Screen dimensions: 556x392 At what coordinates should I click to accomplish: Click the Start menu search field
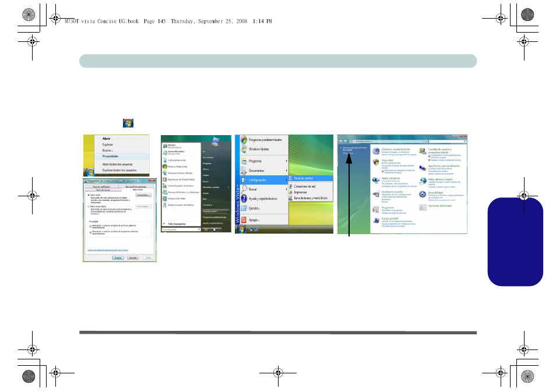click(x=181, y=229)
